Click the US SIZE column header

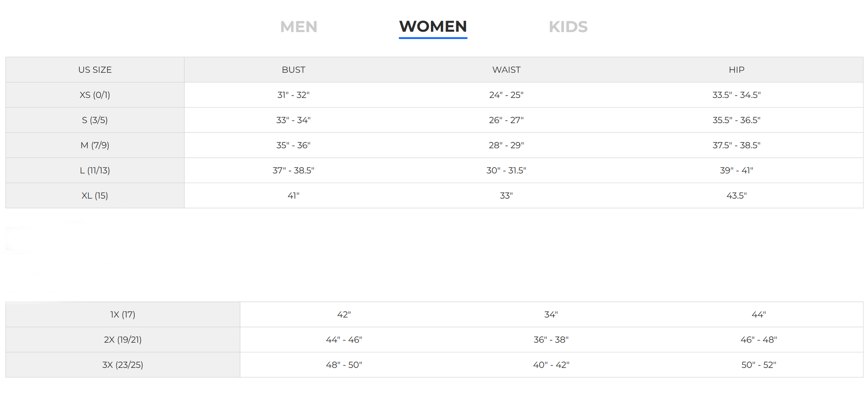(x=95, y=70)
